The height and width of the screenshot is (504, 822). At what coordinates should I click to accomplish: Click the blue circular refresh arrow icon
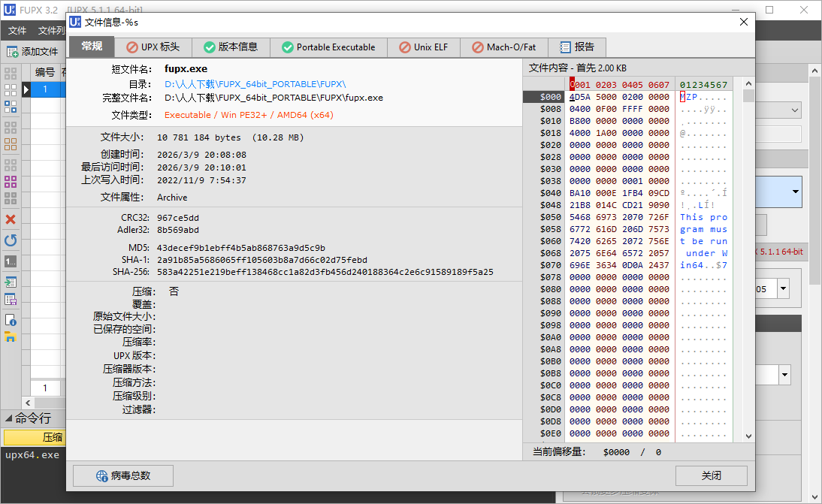pyautogui.click(x=11, y=241)
